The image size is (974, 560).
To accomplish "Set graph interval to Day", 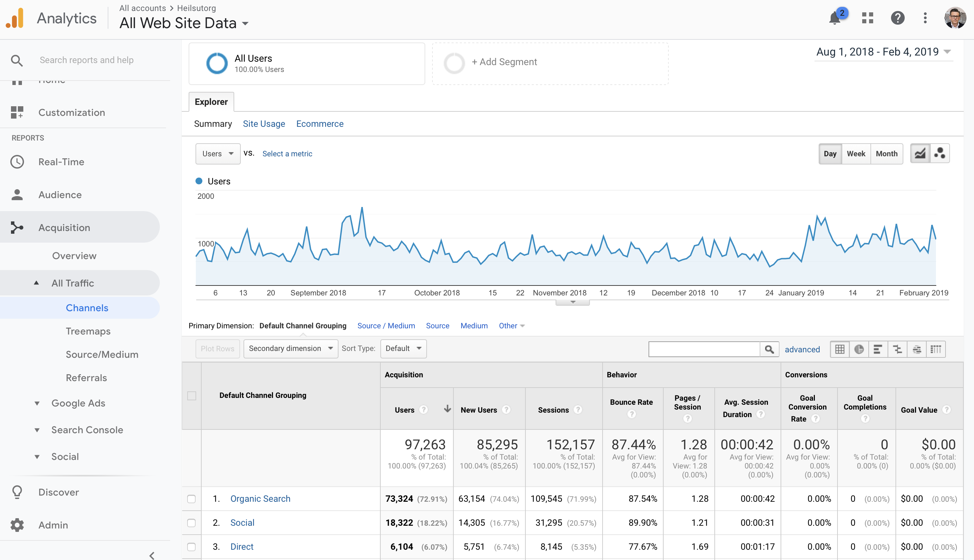I will coord(830,154).
